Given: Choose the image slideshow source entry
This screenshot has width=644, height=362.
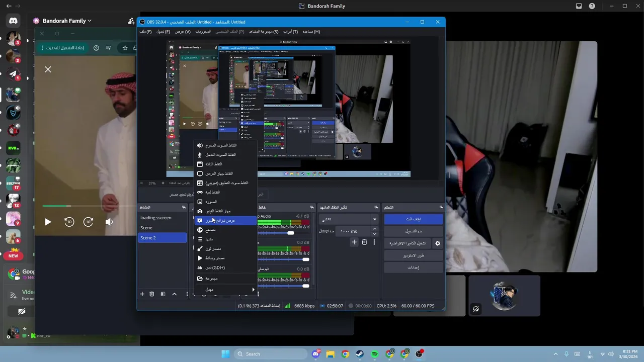Looking at the screenshot, I should (225, 220).
